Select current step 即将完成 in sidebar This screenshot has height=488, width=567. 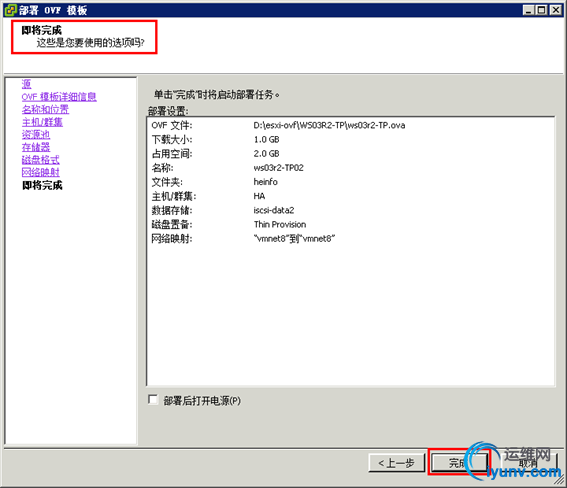pos(42,185)
